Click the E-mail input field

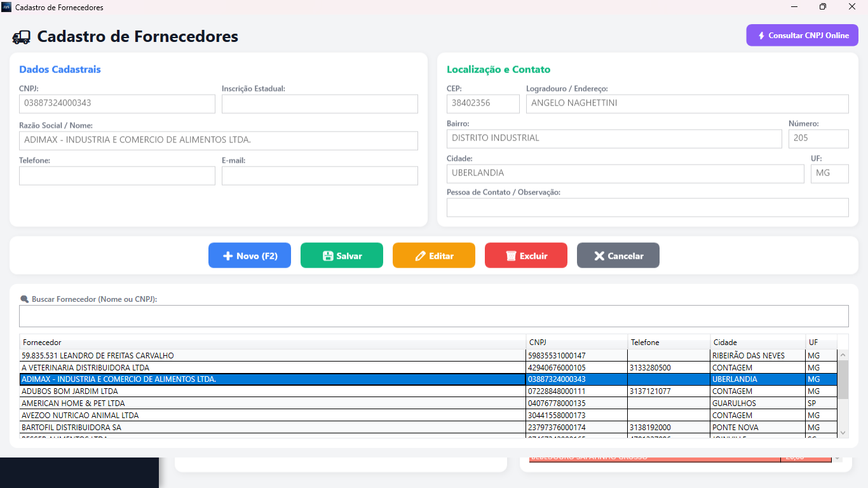pos(320,175)
